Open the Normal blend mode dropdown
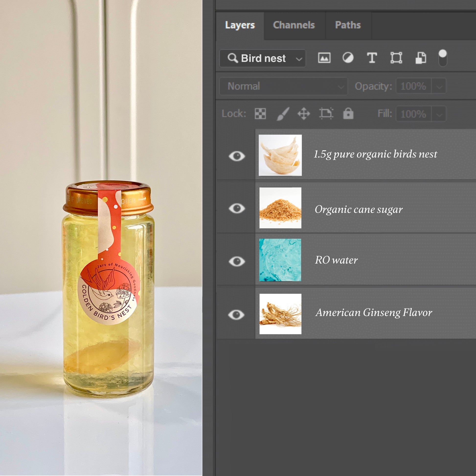The width and height of the screenshot is (476, 476). pyautogui.click(x=283, y=86)
